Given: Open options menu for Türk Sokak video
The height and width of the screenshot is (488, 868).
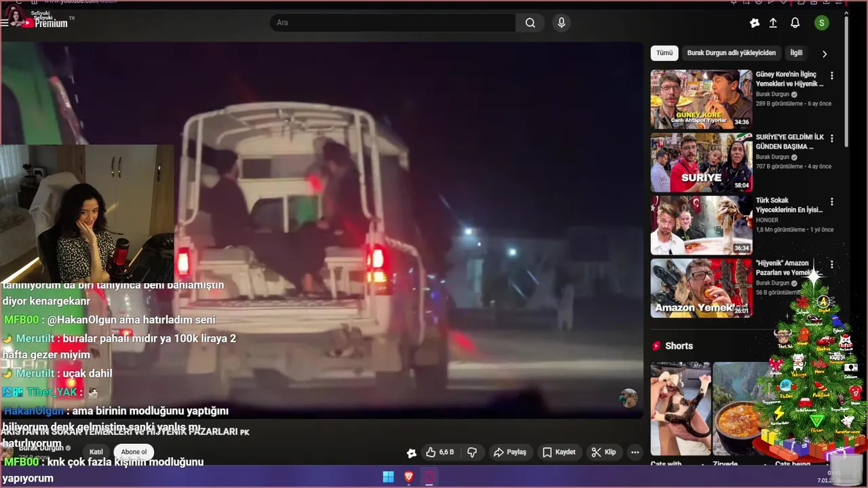Looking at the screenshot, I should pyautogui.click(x=832, y=202).
